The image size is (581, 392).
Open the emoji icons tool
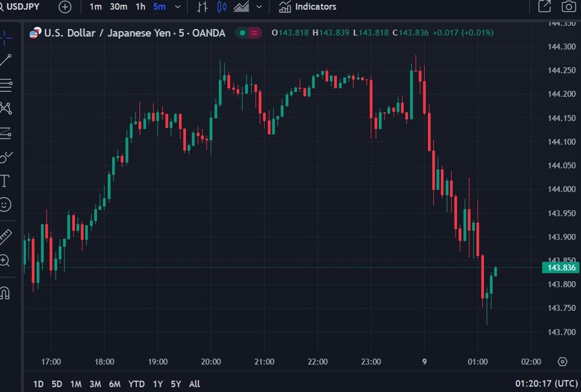(5, 204)
